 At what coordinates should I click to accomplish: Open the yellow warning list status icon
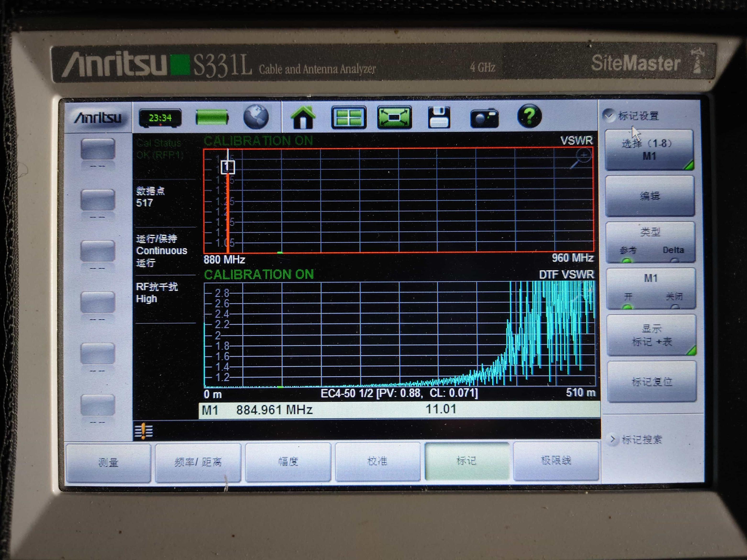(x=144, y=431)
